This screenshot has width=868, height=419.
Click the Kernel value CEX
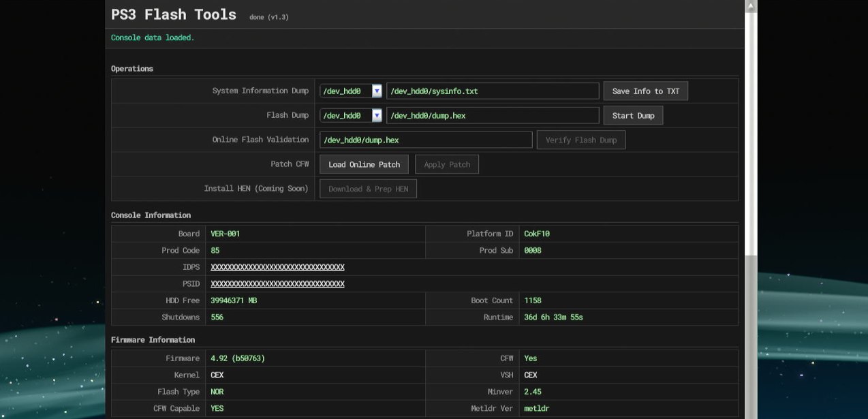pos(217,375)
